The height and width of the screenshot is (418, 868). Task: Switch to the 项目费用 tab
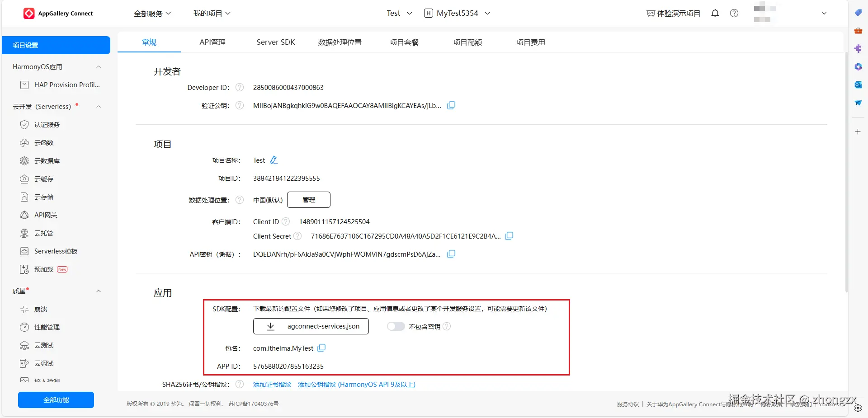point(531,42)
